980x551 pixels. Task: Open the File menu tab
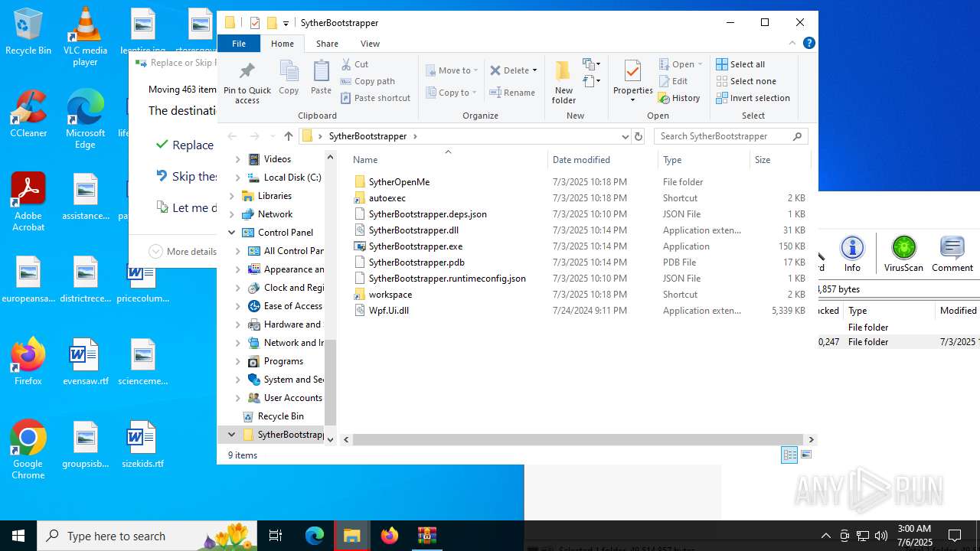click(x=239, y=44)
